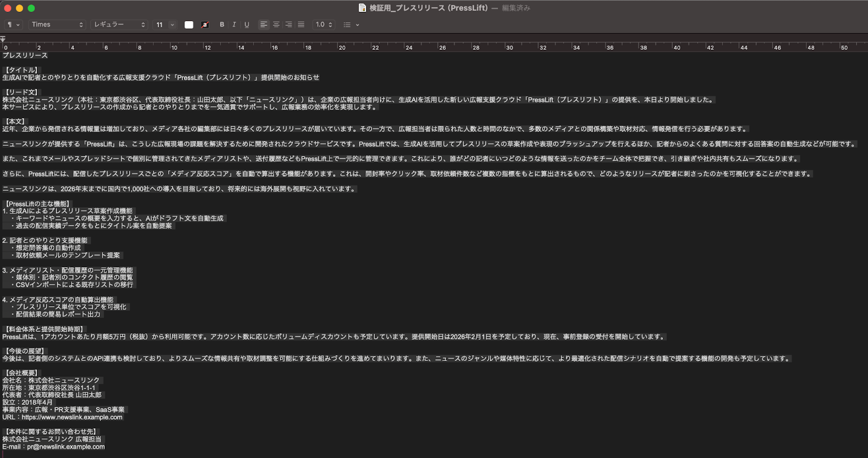Open the 1.0 line spacing menu
Viewport: 868px width, 458px height.
(x=324, y=24)
